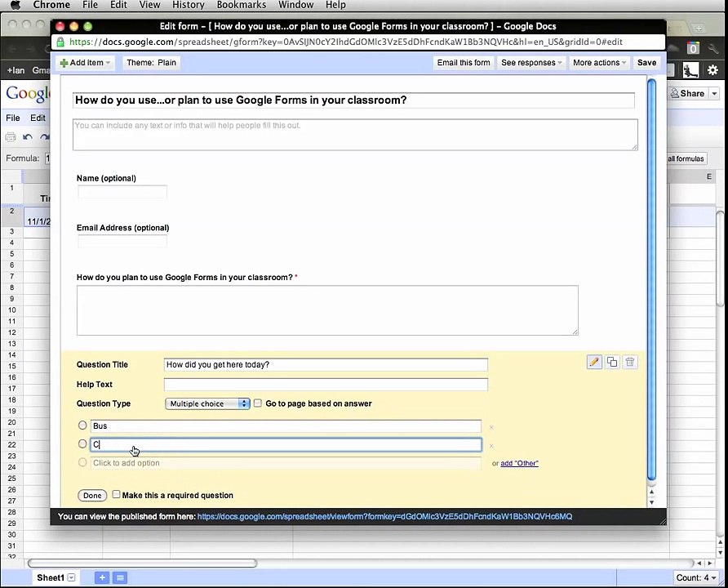Click the pencil edit icon for the question

tap(594, 362)
